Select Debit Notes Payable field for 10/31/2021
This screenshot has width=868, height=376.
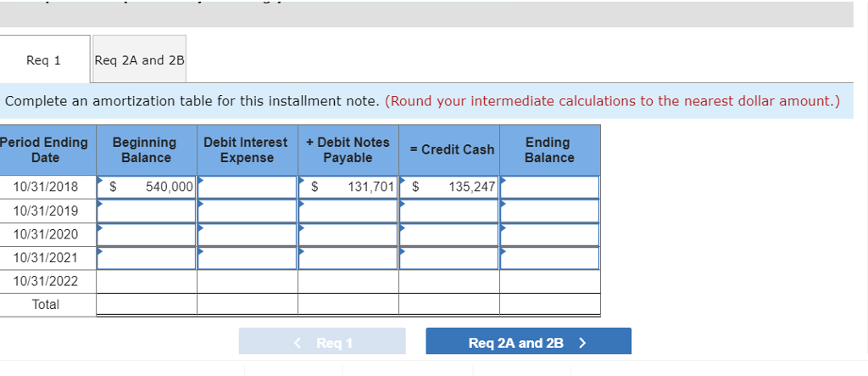tap(348, 258)
